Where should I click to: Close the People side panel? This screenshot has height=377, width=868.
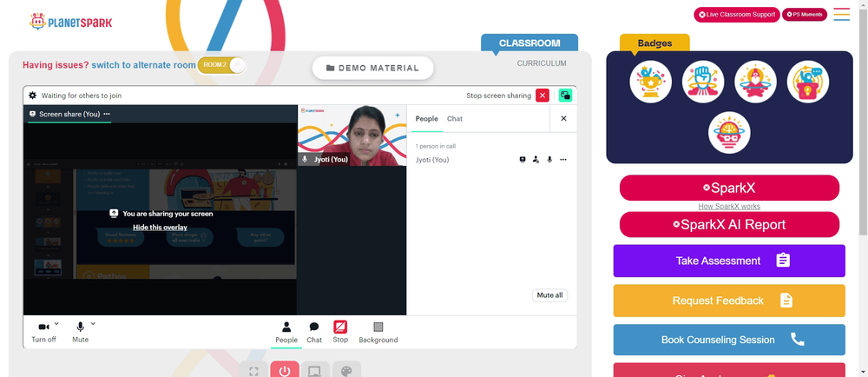(563, 118)
